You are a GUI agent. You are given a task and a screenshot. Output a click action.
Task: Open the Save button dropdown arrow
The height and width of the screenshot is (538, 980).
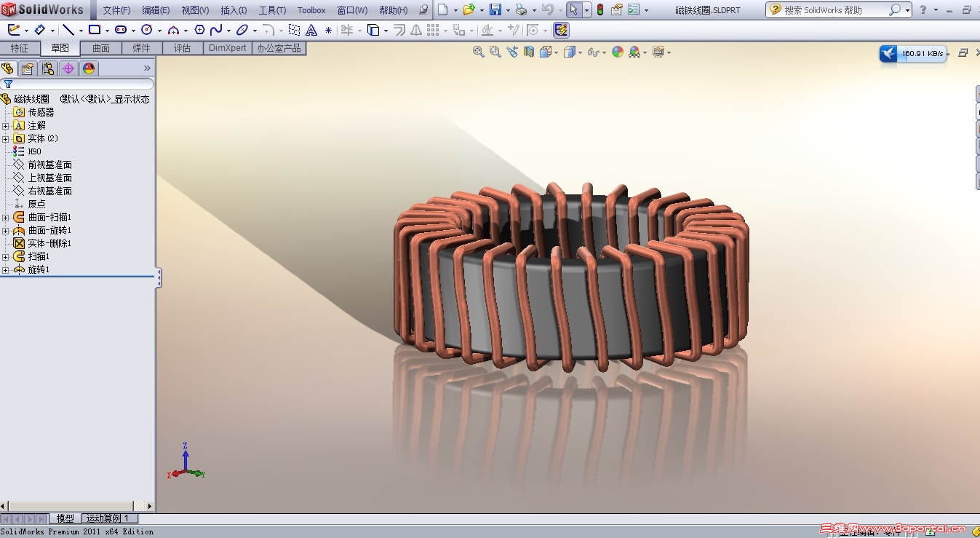[507, 10]
